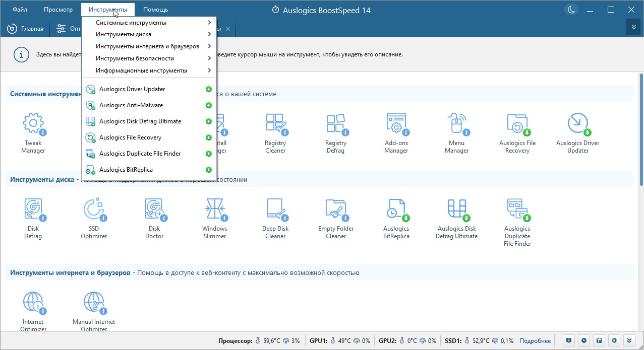This screenshot has width=644, height=350.
Task: Open settings gear in status bar
Action: [614, 340]
